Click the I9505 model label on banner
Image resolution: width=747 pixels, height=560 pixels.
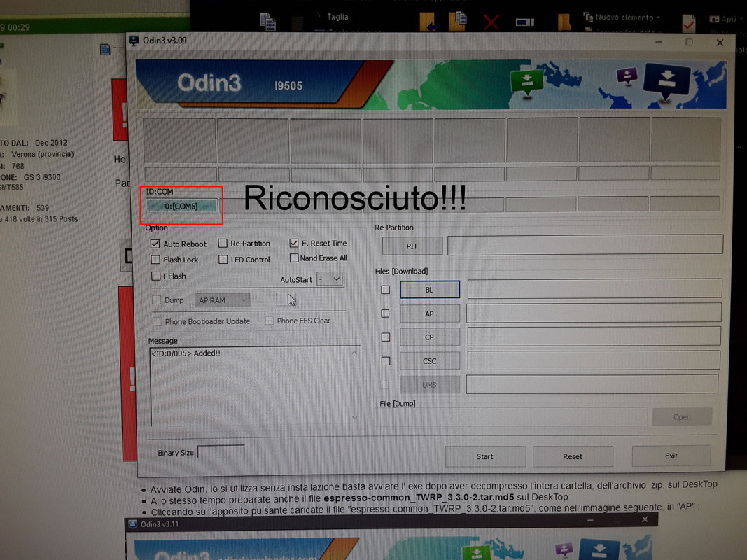click(x=288, y=85)
